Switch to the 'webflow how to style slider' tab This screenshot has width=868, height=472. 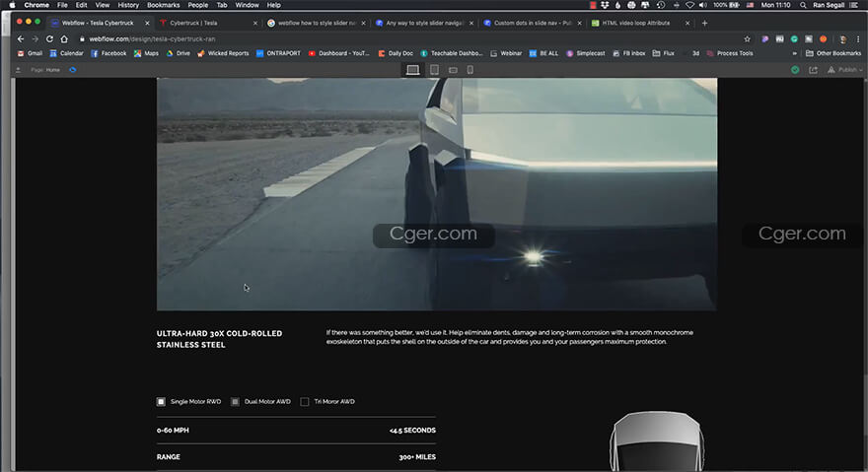tap(316, 23)
